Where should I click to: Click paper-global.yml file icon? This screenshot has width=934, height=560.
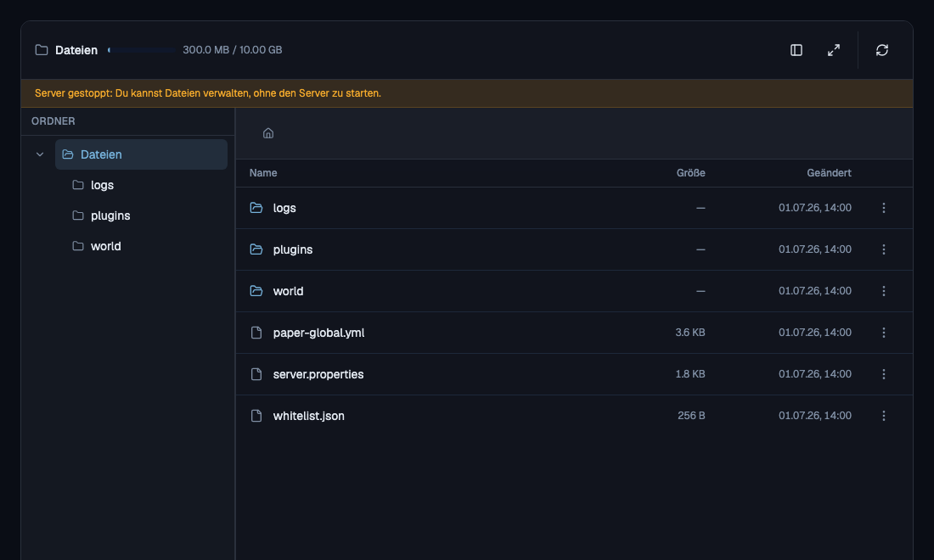click(x=256, y=333)
